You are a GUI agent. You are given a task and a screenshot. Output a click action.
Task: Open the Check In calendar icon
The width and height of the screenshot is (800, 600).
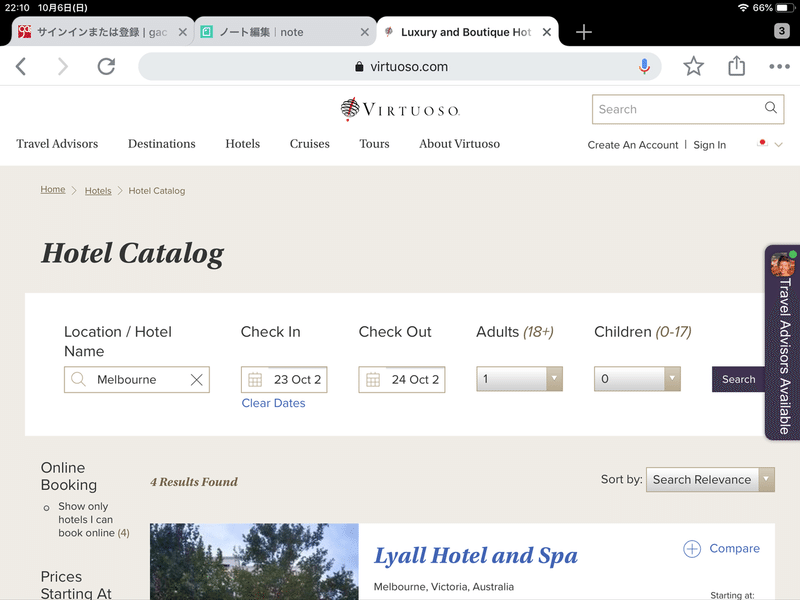coord(255,380)
